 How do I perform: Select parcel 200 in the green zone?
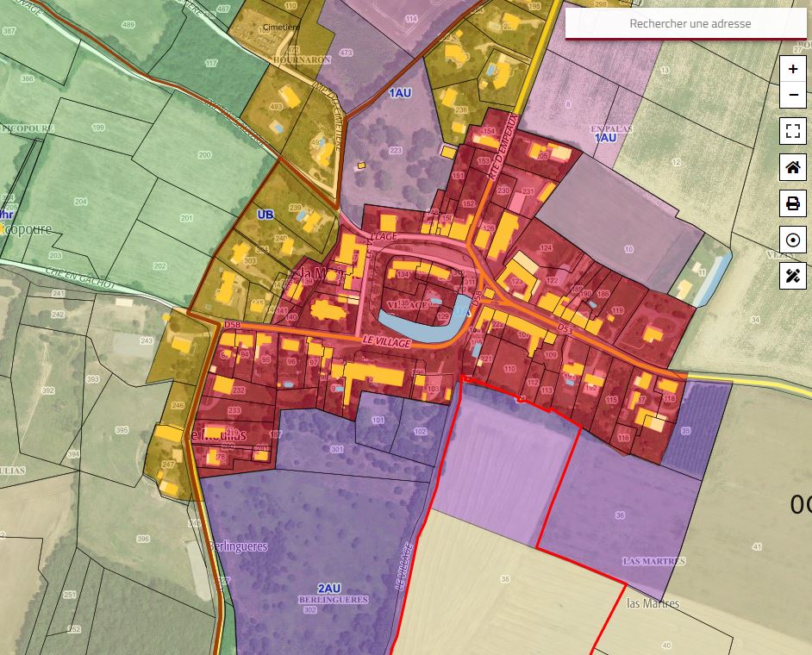[204, 155]
